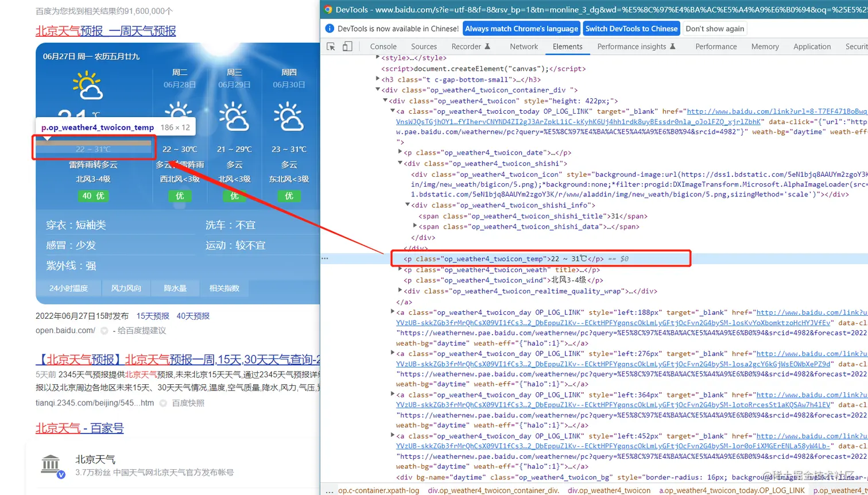Open the 北京天气预报_一周天气预报 result title
Screen dimensions: 868x495
pos(106,31)
